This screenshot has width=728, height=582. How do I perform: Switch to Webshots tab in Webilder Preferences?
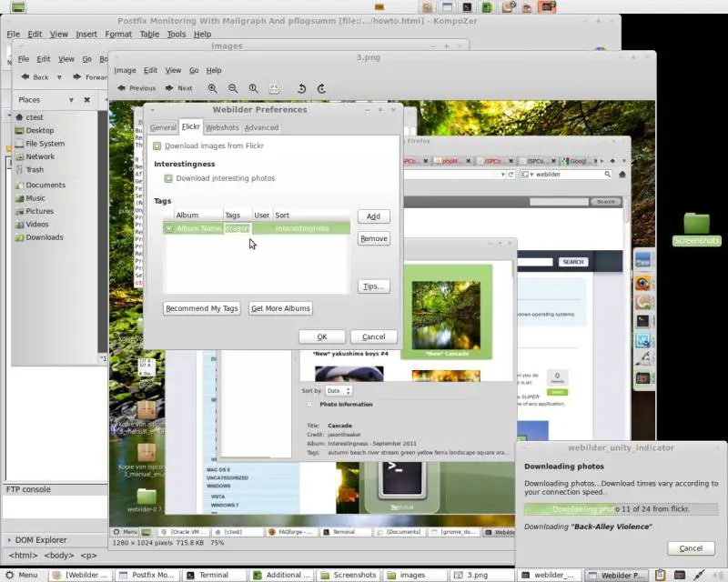(222, 127)
